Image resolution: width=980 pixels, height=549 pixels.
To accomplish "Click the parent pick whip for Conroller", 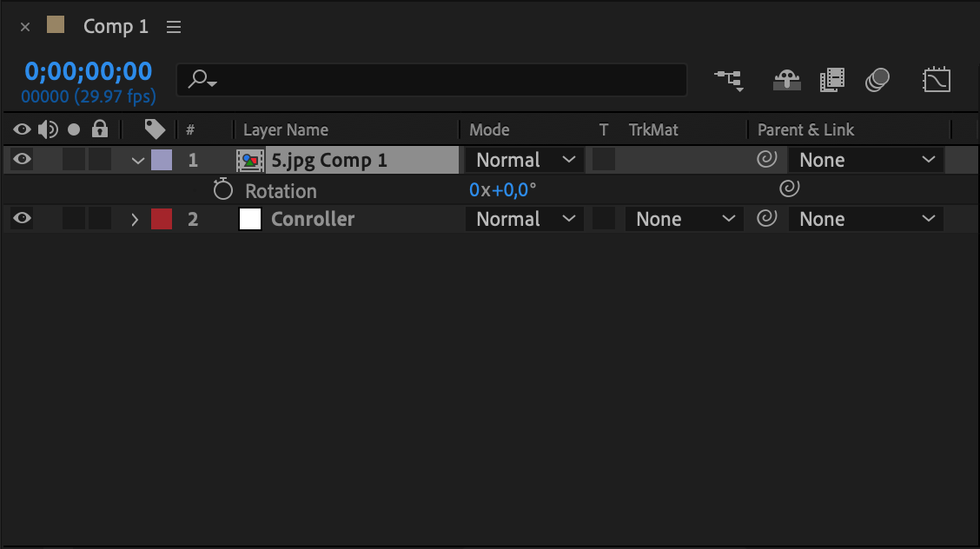I will 766,219.
